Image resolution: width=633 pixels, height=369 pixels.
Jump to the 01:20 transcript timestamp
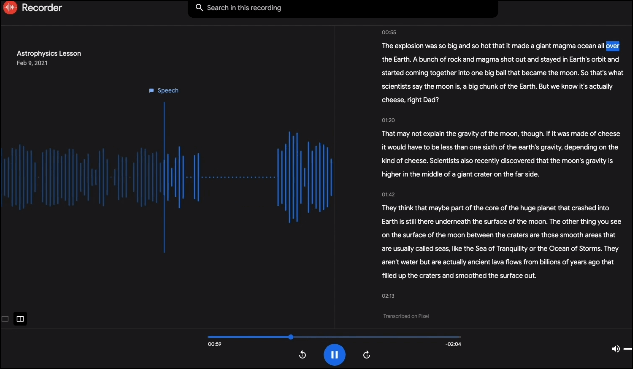click(x=388, y=120)
